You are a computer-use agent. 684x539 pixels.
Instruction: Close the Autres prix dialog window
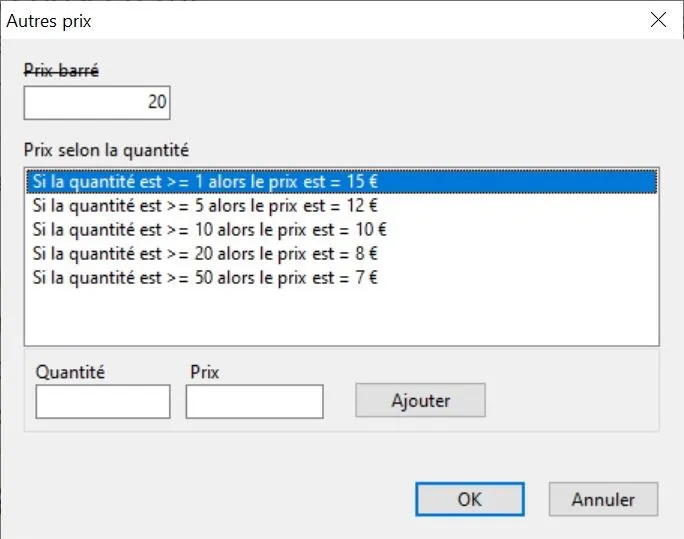658,20
